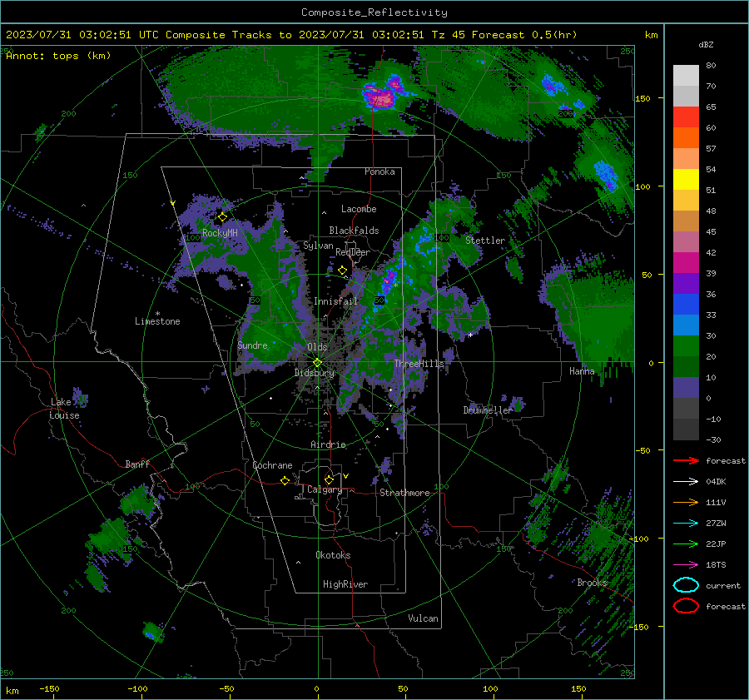The width and height of the screenshot is (749, 700).
Task: Click the RockyMH label
Action: [220, 233]
